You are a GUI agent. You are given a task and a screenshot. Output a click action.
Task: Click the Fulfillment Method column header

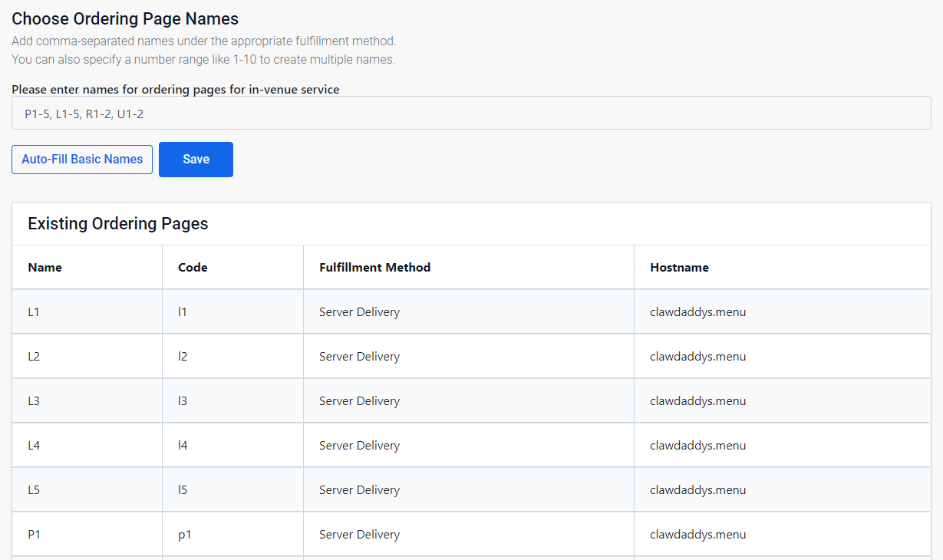coord(375,267)
